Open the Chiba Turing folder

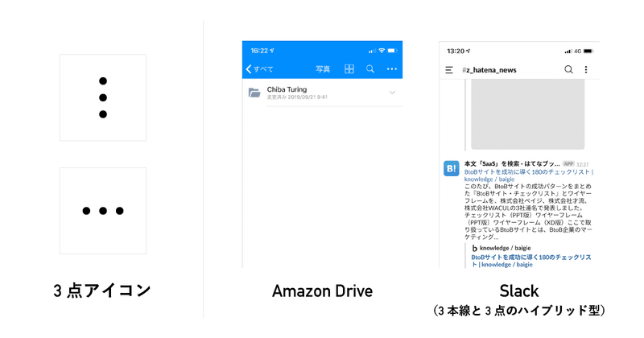coord(323,93)
